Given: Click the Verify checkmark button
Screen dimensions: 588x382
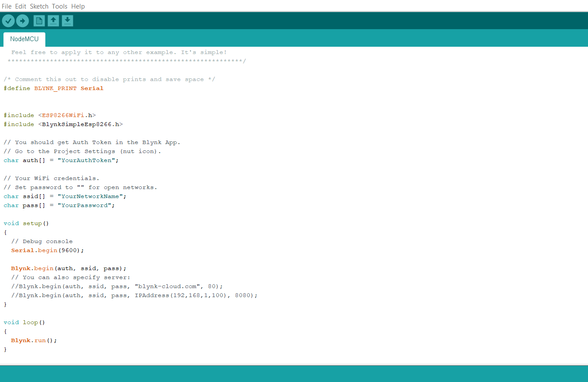Looking at the screenshot, I should click(9, 21).
